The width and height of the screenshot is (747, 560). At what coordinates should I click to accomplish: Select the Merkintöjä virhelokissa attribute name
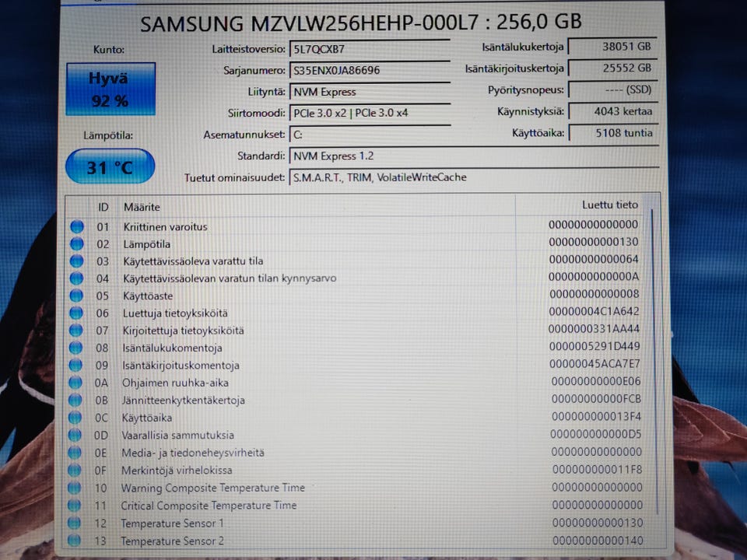tap(177, 471)
